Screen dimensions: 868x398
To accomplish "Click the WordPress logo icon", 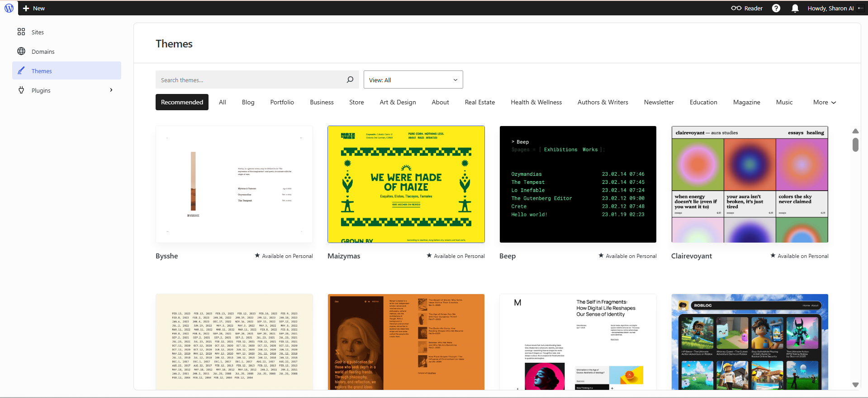I will (x=9, y=8).
